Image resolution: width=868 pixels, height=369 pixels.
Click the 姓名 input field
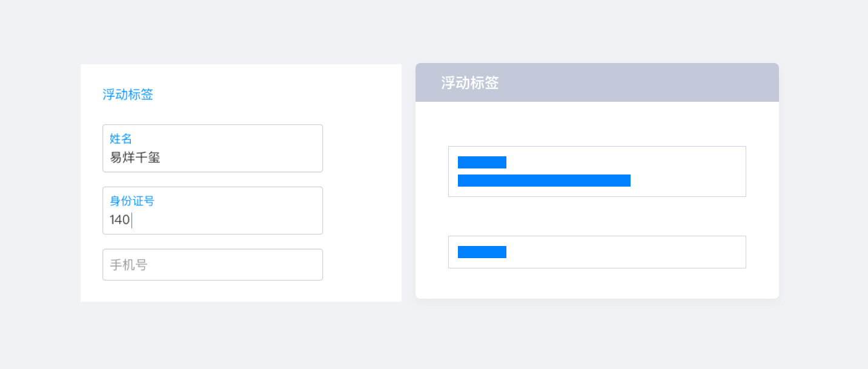212,148
